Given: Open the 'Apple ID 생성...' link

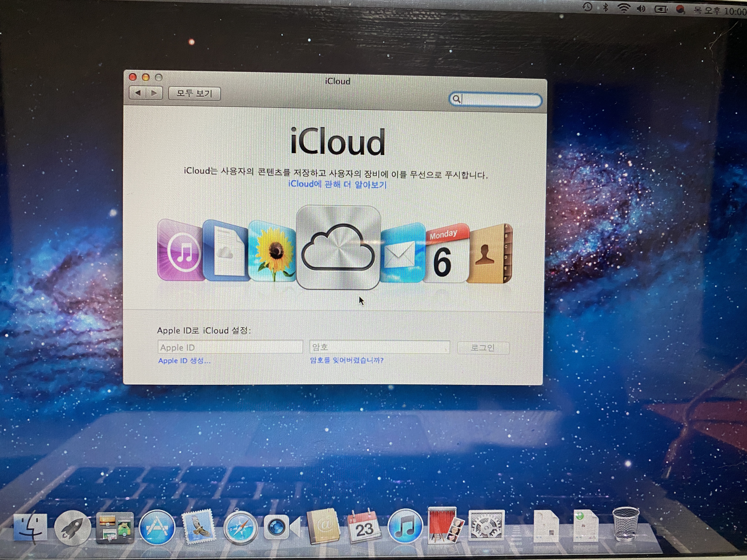Looking at the screenshot, I should coord(184,361).
